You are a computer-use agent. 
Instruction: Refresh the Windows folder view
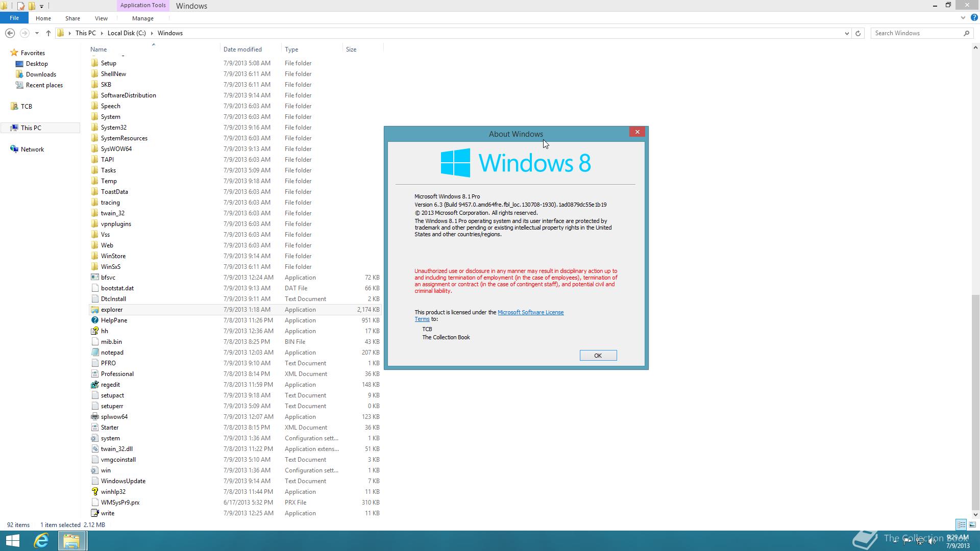pyautogui.click(x=858, y=33)
